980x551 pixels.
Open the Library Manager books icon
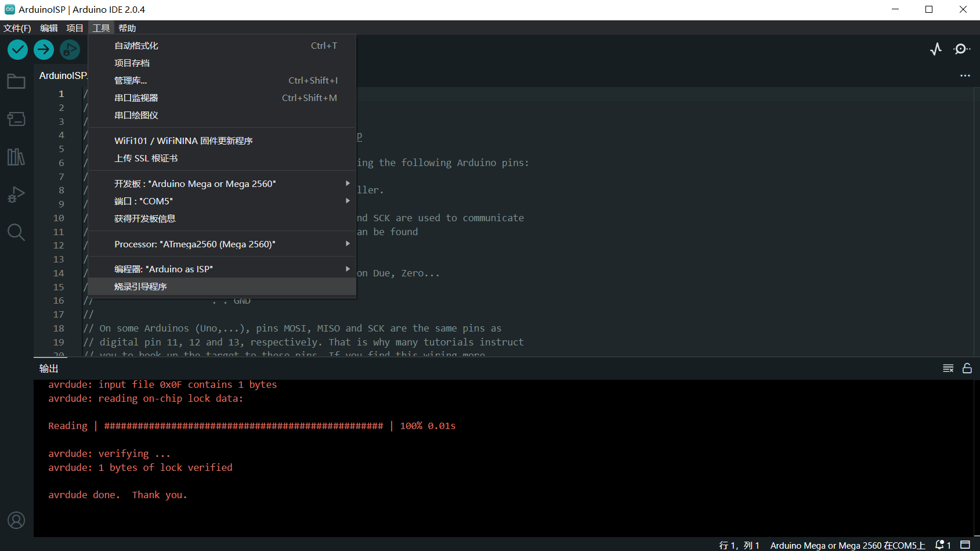(16, 157)
